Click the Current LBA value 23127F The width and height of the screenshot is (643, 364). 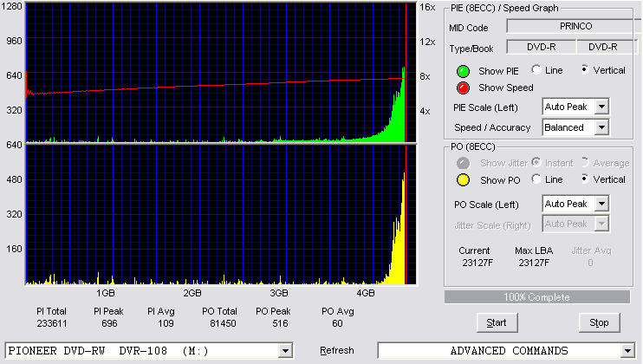click(477, 263)
